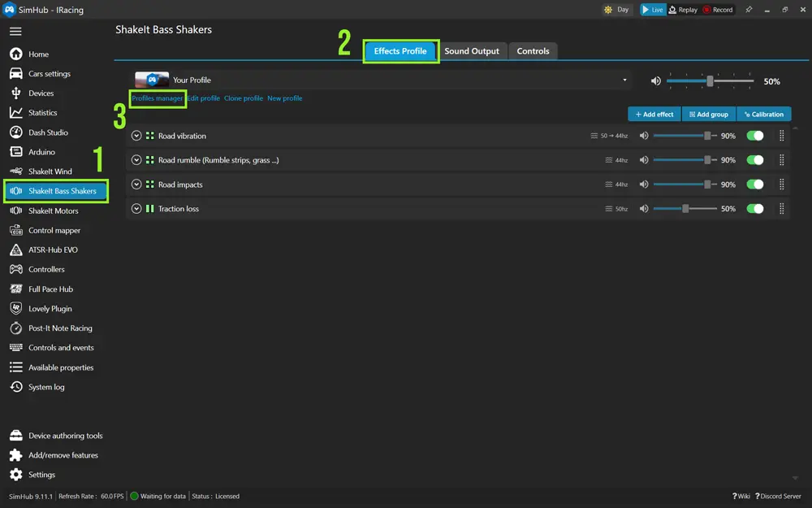Turn off the Road impacts toggle
This screenshot has width=812, height=508.
click(x=755, y=185)
